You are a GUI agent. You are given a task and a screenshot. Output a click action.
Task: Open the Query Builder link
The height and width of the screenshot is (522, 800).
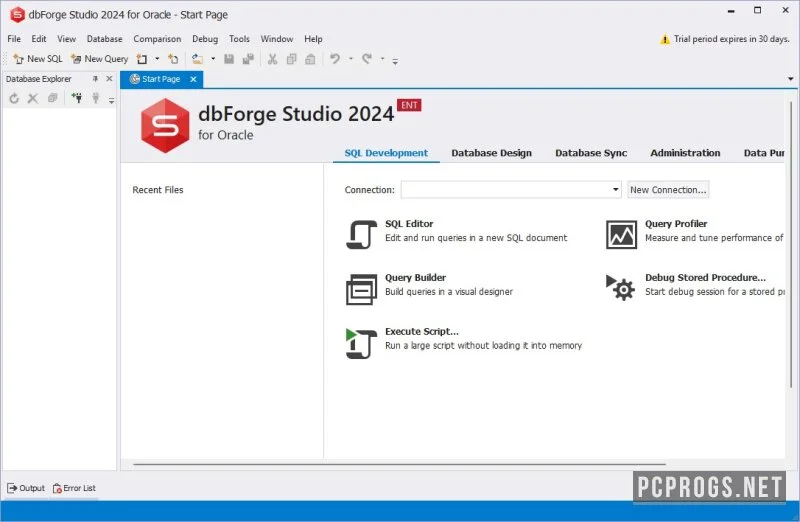click(415, 278)
